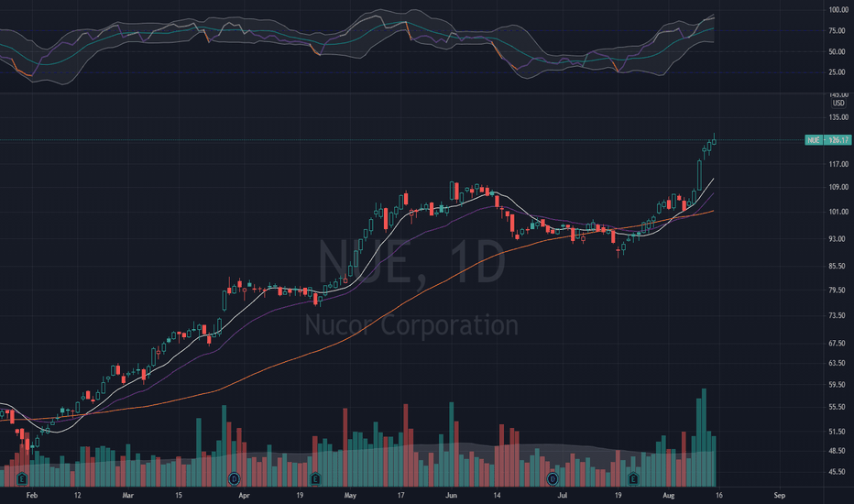Click the USD currency button on price axis
The width and height of the screenshot is (854, 504).
[x=838, y=104]
